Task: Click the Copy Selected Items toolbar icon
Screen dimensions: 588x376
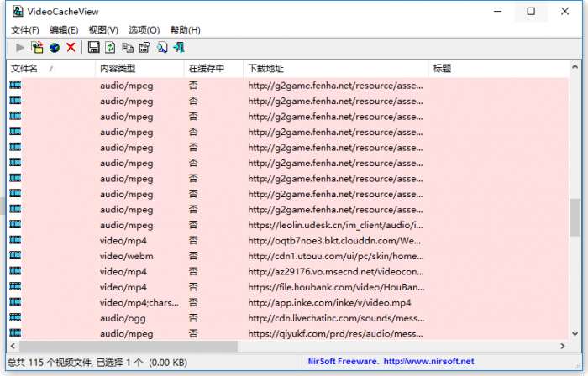Action: point(128,48)
